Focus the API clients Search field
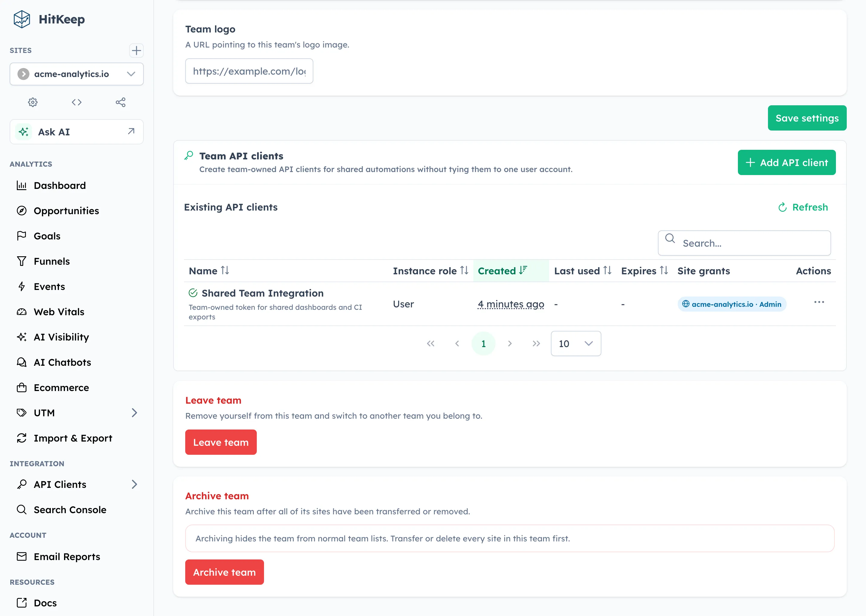Image resolution: width=866 pixels, height=616 pixels. (x=744, y=243)
